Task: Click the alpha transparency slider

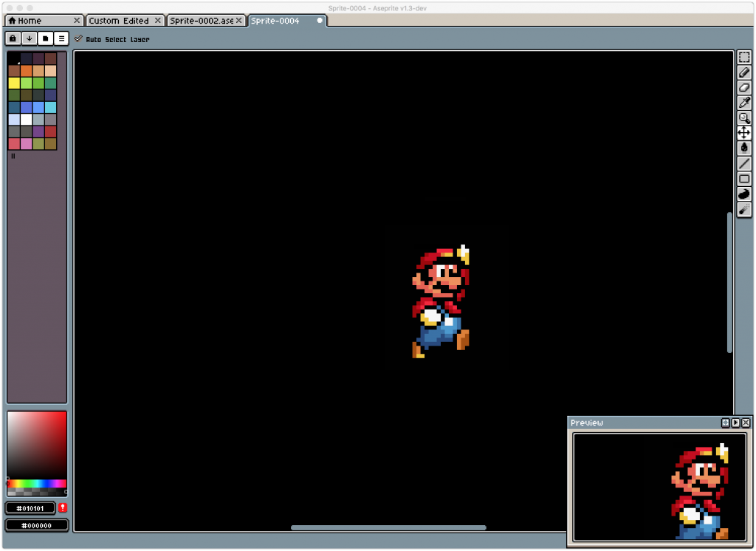Action: (37, 492)
